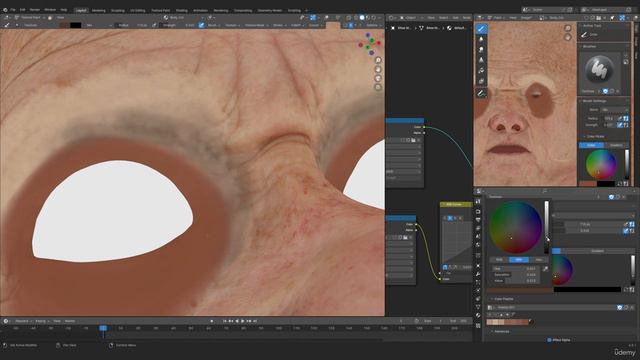Switch to the UV Editing workspace tab
640x360 pixels.
click(x=138, y=10)
